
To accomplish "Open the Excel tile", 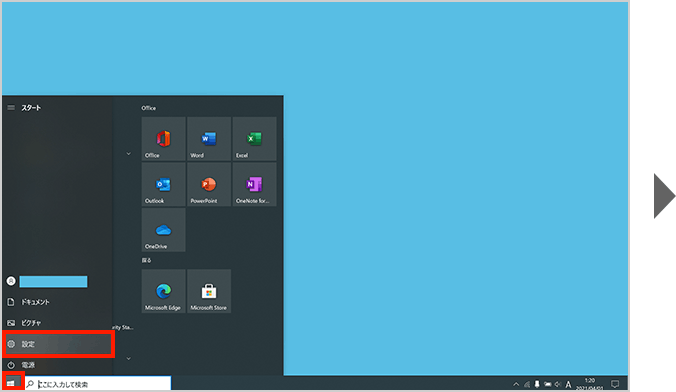I will (254, 139).
